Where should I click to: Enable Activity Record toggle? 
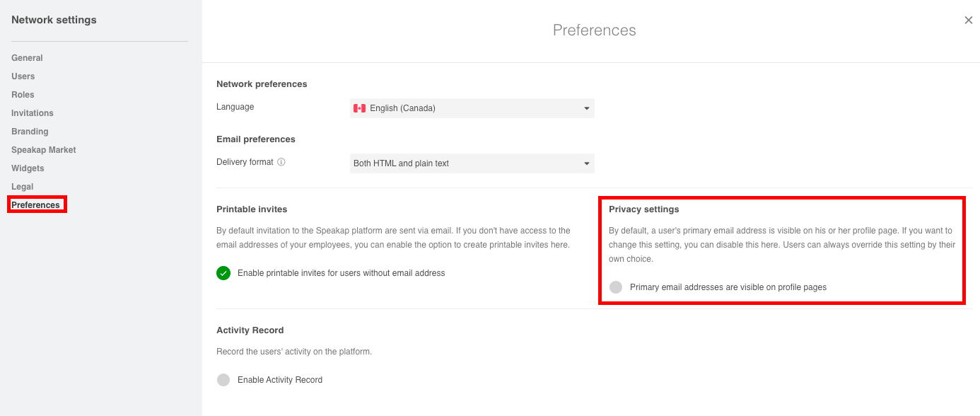223,380
